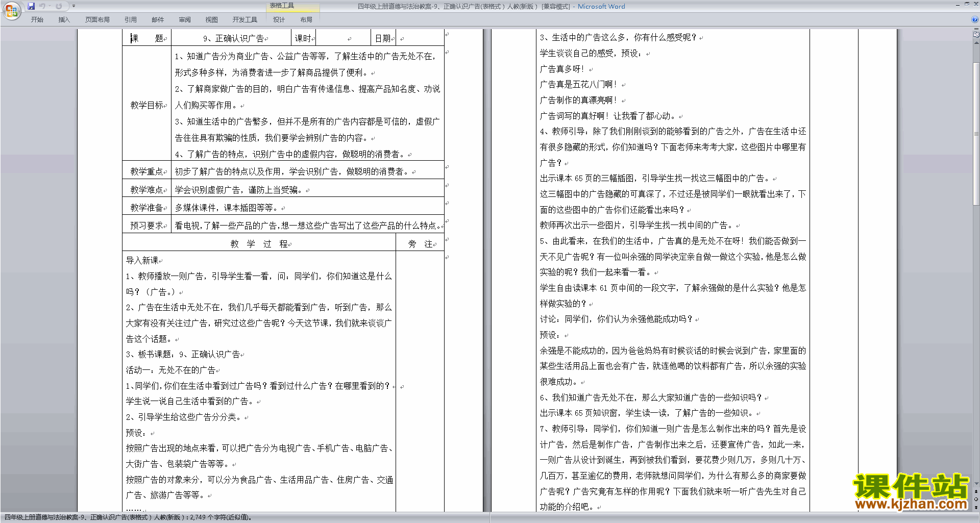Viewport: 980px width, 523px height.
Task: Click the 教学目标 row label
Action: pyautogui.click(x=146, y=105)
